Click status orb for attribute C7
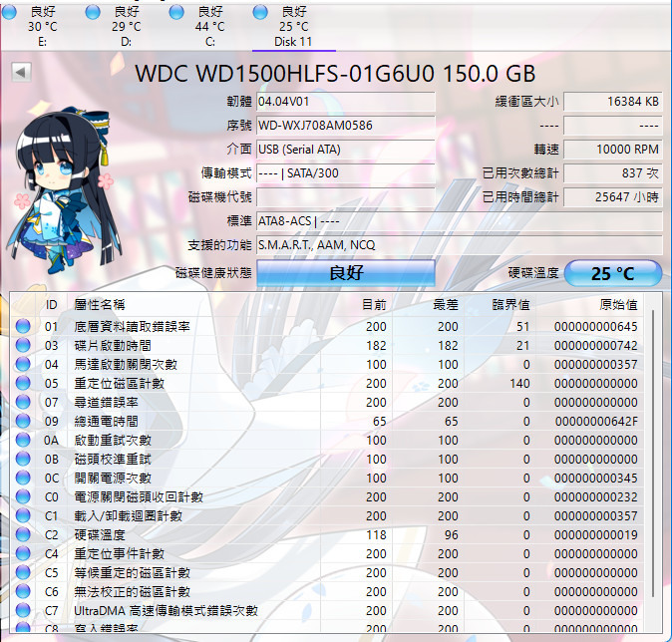672x642 pixels. tap(23, 610)
